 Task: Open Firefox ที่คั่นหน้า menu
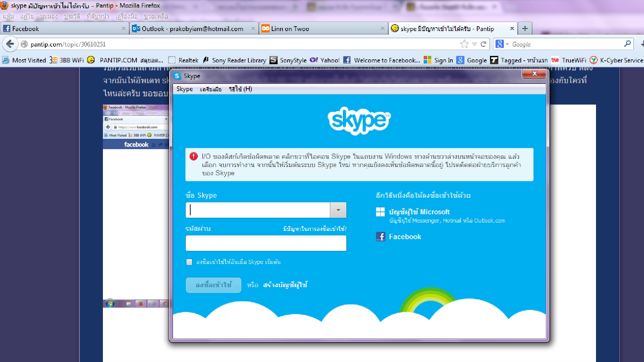[x=98, y=16]
